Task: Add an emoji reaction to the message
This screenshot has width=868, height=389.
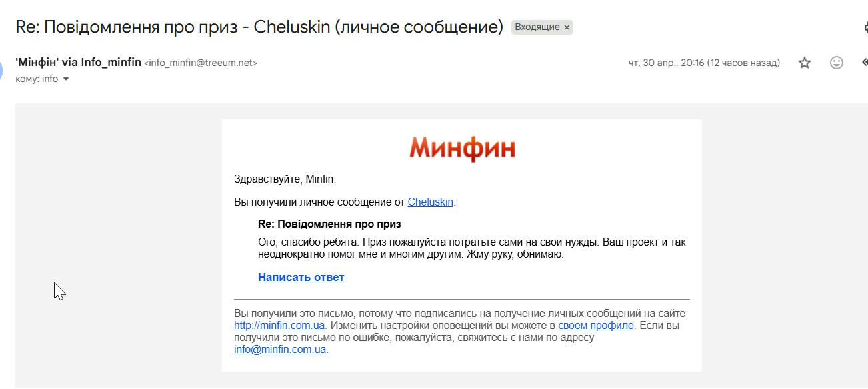Action: (836, 63)
